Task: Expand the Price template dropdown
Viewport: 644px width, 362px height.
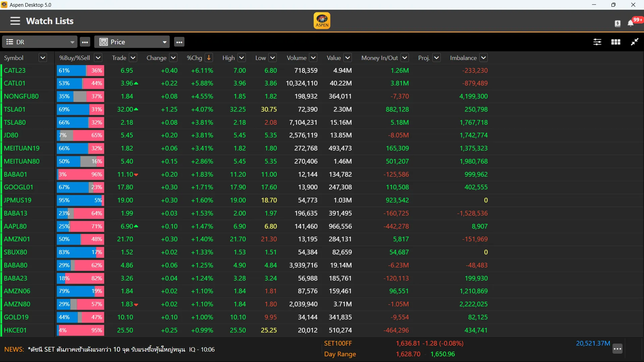Action: tap(164, 42)
